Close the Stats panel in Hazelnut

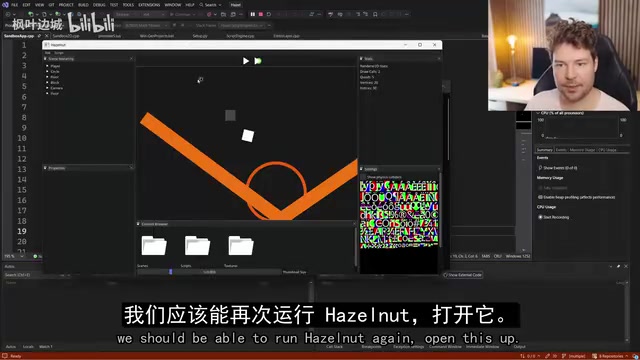[x=439, y=59]
